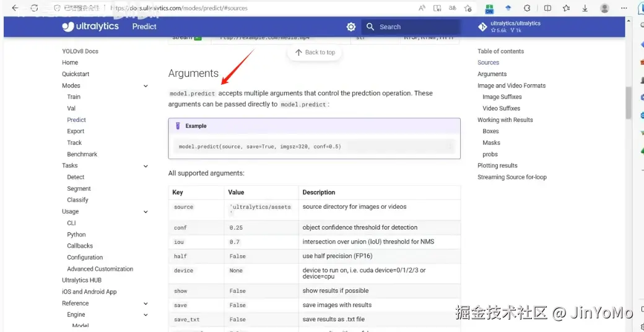Open the Predict mode page in sidebar
Screen dimensions: 644x332
[76, 120]
